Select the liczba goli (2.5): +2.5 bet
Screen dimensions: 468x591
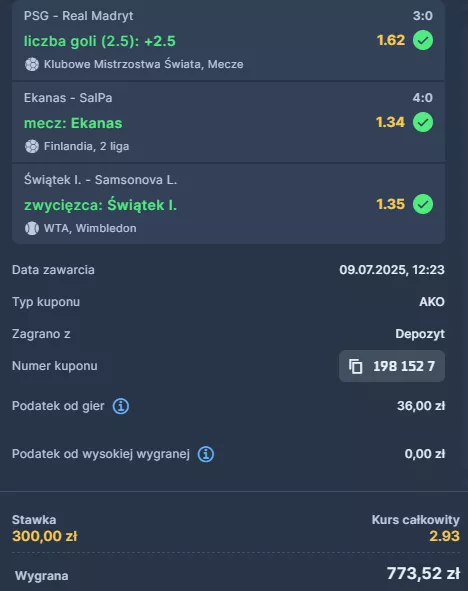[x=99, y=41]
